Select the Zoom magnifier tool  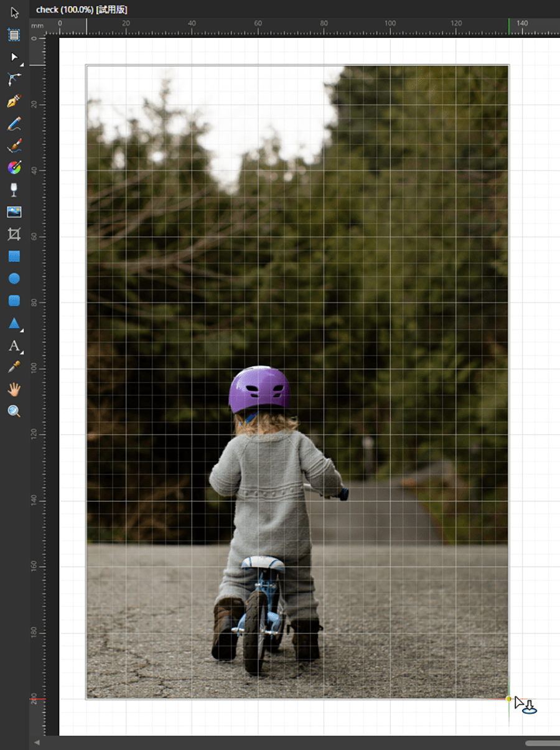(x=14, y=411)
